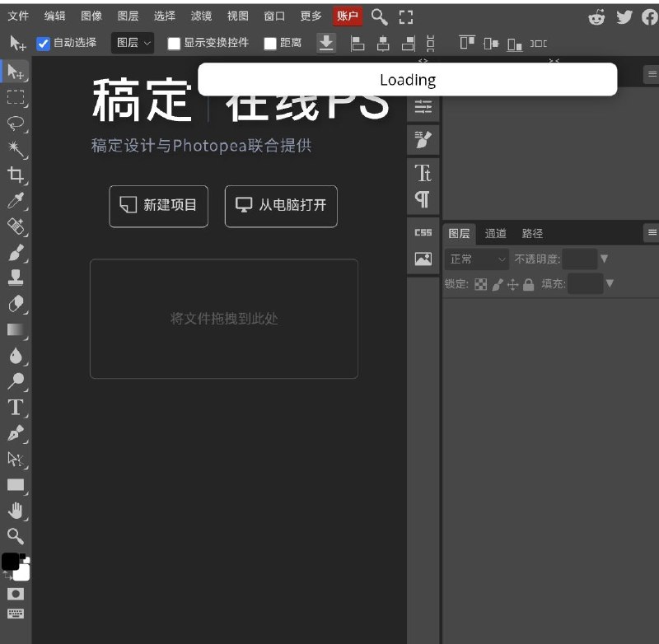
Task: Open the layers panel menu icon
Action: point(652,232)
